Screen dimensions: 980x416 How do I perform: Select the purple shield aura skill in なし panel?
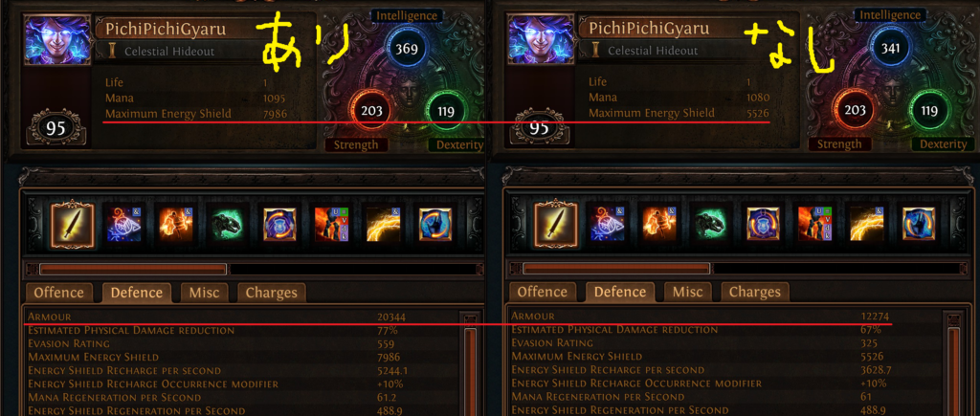763,224
